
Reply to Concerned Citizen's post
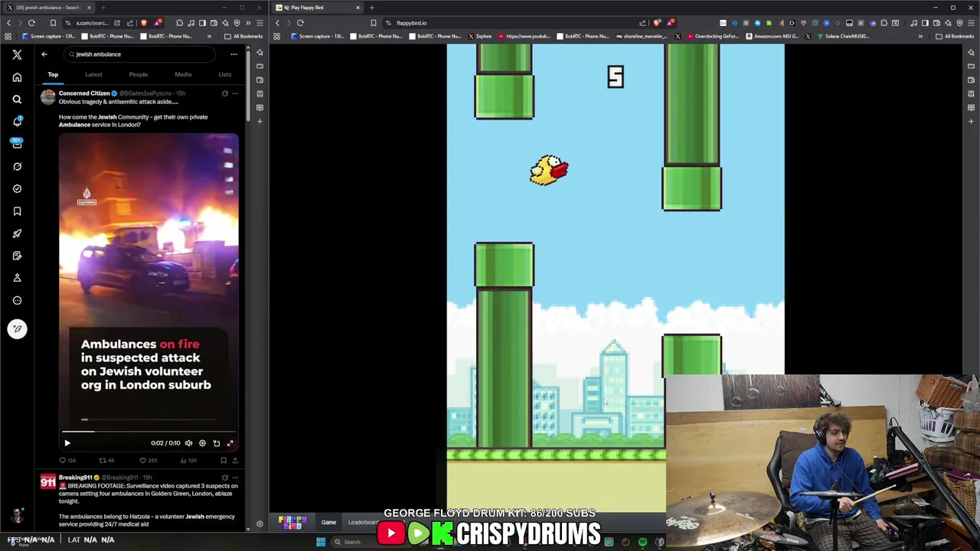(68, 461)
